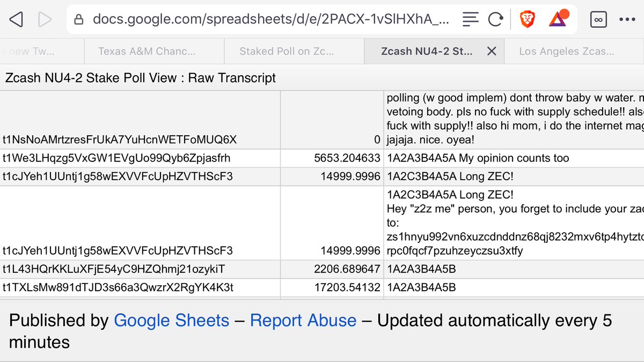Switch to Los Angeles Zcas... tab

click(574, 51)
